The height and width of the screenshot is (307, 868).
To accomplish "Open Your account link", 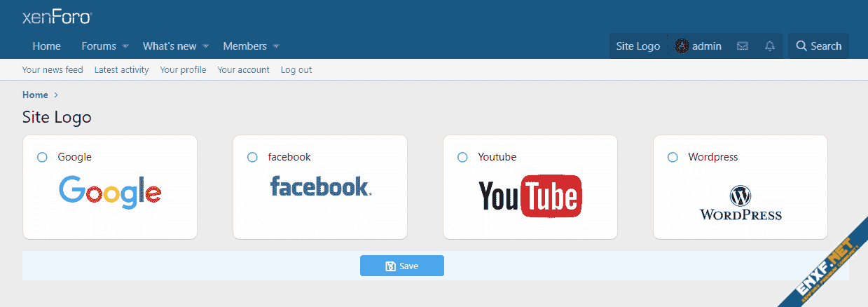I will (x=244, y=69).
